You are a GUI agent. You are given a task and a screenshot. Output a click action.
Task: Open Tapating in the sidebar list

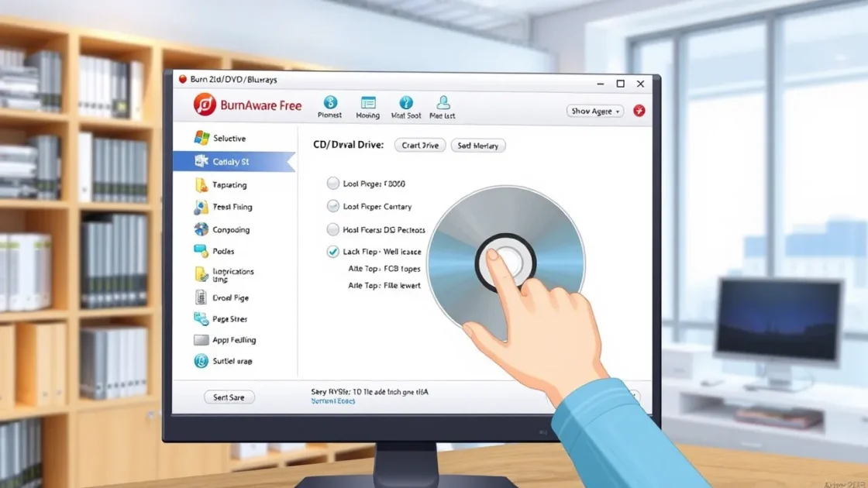pyautogui.click(x=229, y=185)
